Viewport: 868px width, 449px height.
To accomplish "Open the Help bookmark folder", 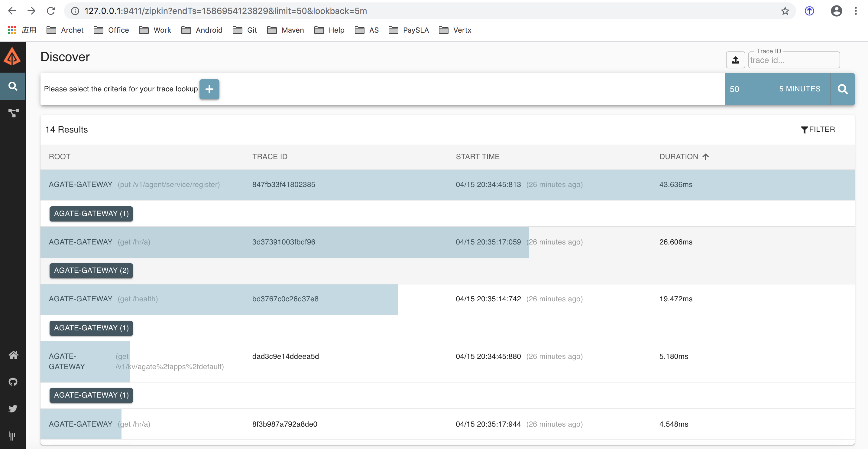I will click(x=329, y=30).
